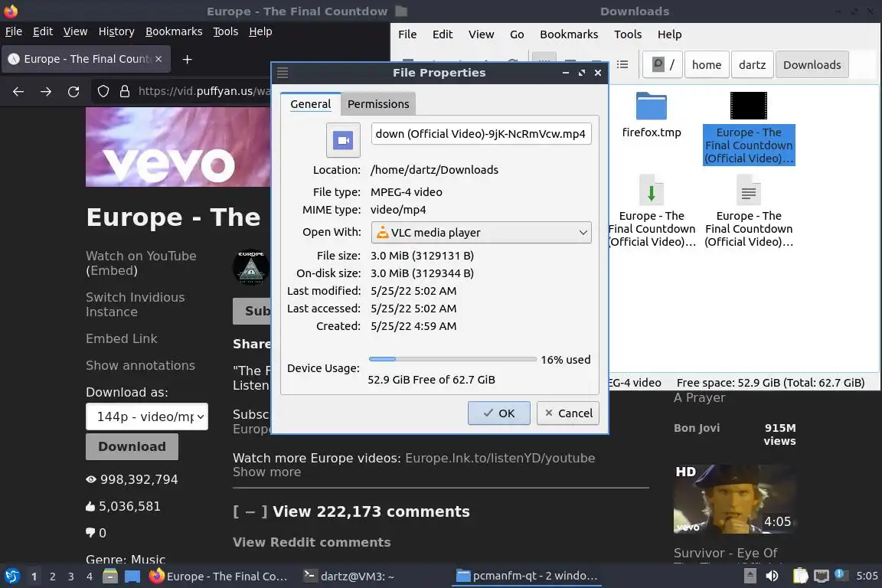The height and width of the screenshot is (588, 882).
Task: Click the network status tray icon
Action: 822,577
